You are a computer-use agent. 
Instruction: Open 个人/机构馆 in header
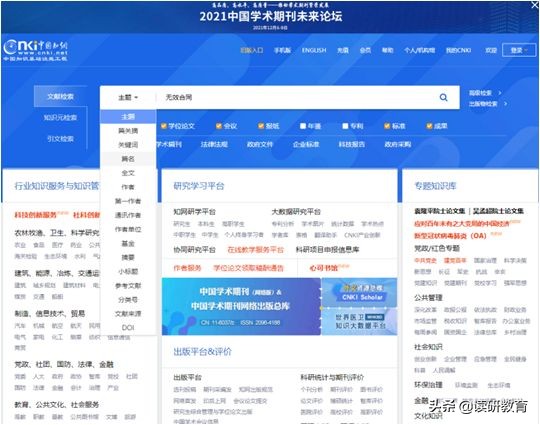click(x=419, y=50)
